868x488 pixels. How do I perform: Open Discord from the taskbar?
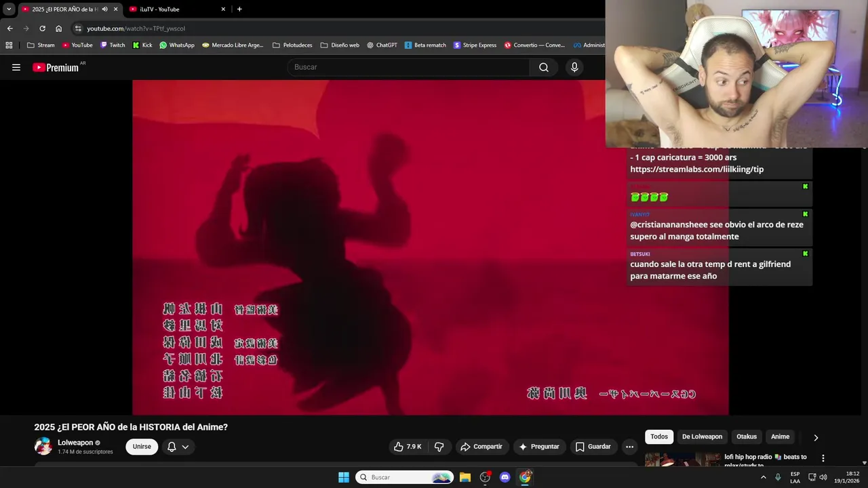505,477
